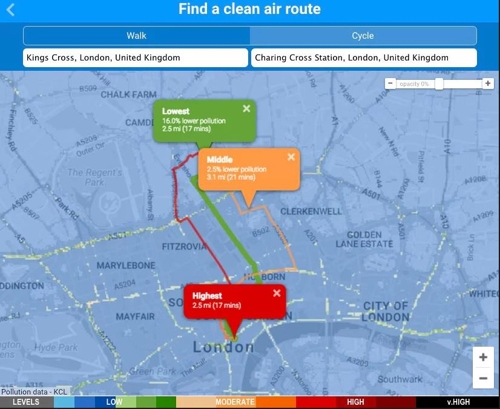Zoom in the map with plus button
Screen dimensions: 500x409
[x=483, y=357]
